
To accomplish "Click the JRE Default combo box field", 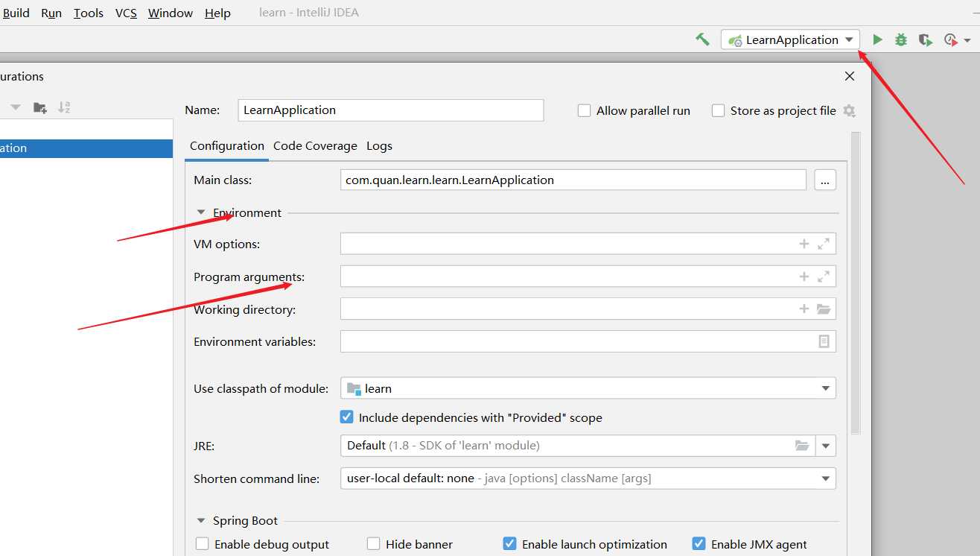I will click(x=578, y=446).
